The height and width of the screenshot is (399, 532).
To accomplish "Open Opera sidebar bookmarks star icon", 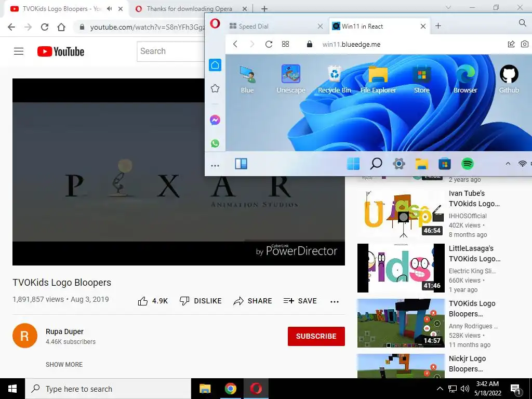I will pos(215,88).
